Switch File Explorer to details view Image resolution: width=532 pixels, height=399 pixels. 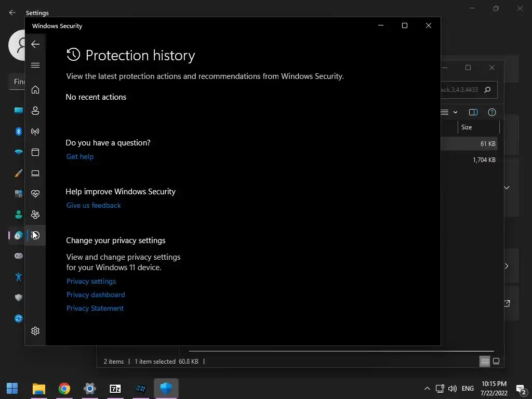485,362
